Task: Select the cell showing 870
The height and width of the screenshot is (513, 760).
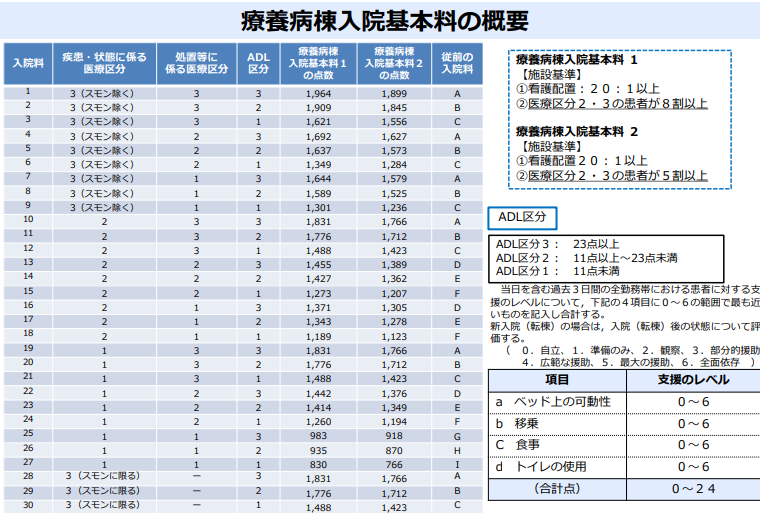Action: 394,451
